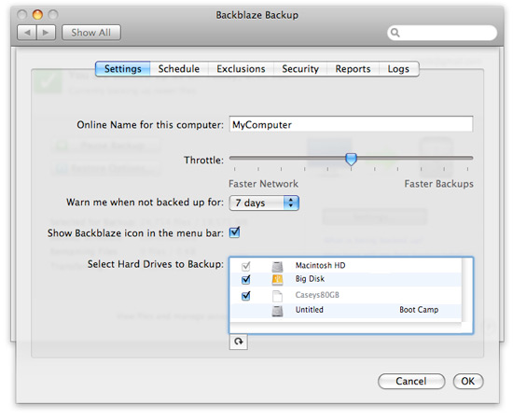Click the Show All button

(x=91, y=33)
